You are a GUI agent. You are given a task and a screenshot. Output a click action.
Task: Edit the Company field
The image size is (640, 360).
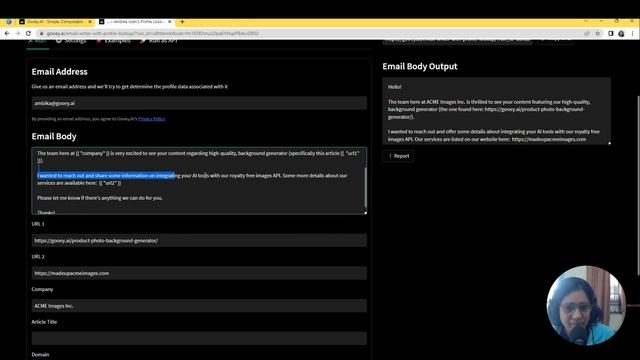pyautogui.click(x=199, y=306)
